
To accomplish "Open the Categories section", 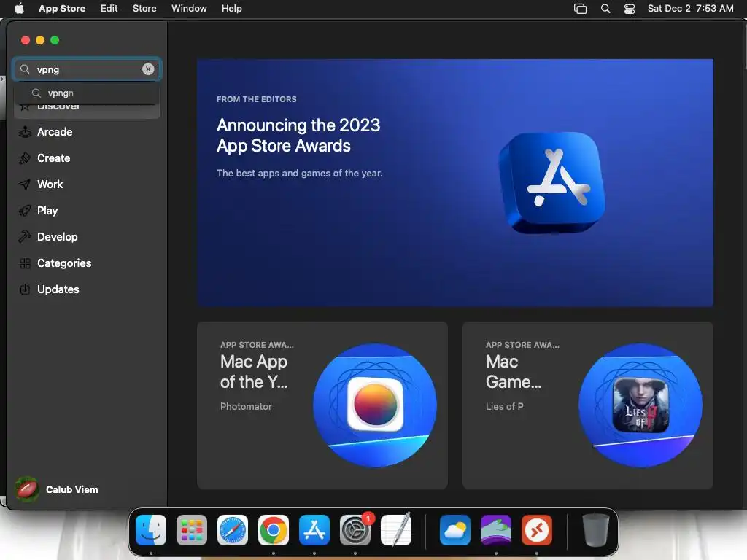I will click(x=87, y=262).
